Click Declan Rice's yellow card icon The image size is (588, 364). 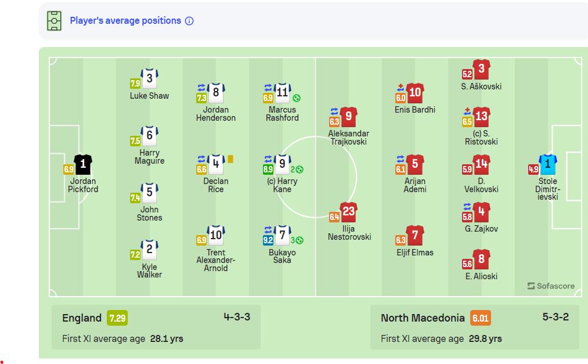tap(230, 158)
